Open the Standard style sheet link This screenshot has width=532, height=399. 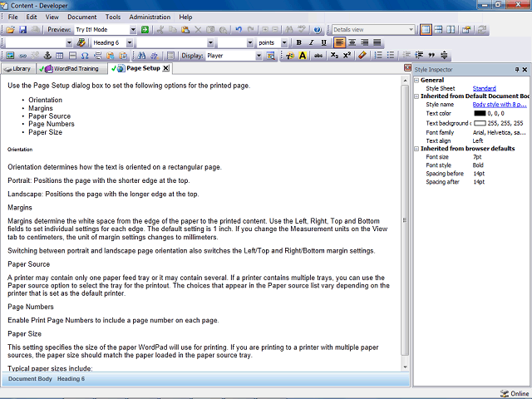(484, 89)
